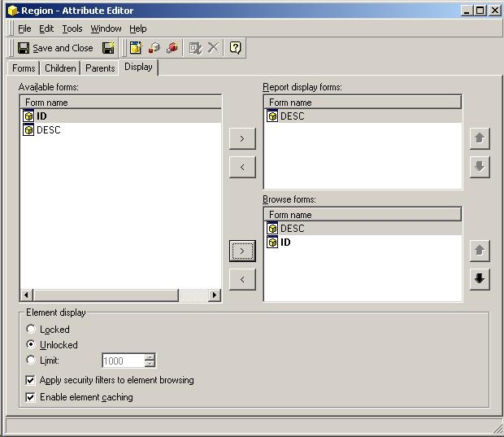Remove form from Browse forms list
Viewport: 504px width, 437px height.
coord(242,279)
